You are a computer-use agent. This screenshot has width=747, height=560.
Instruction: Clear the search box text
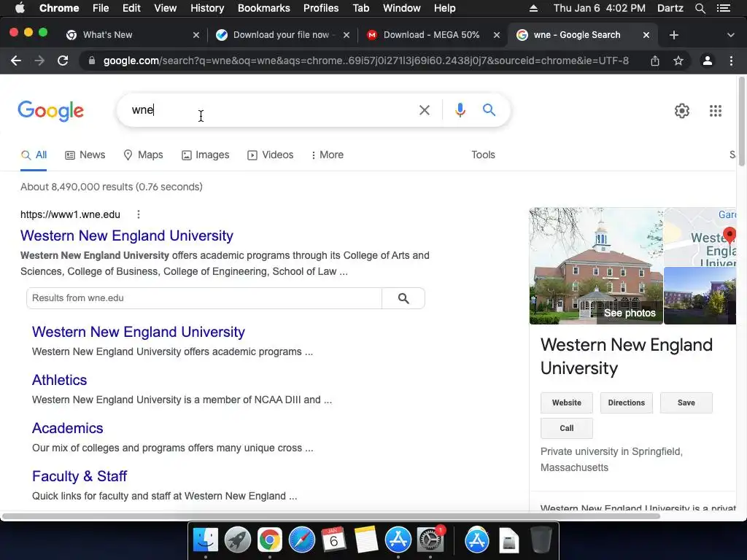click(424, 110)
